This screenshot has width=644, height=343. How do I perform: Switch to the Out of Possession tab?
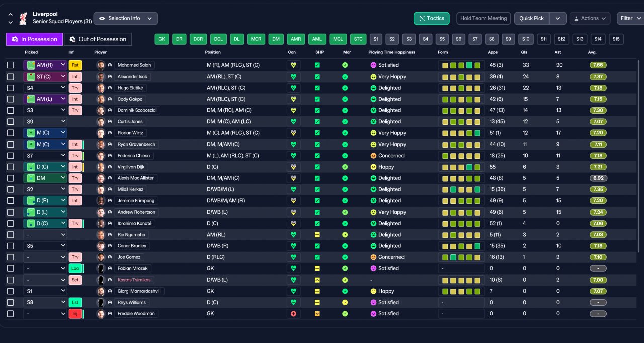point(98,39)
